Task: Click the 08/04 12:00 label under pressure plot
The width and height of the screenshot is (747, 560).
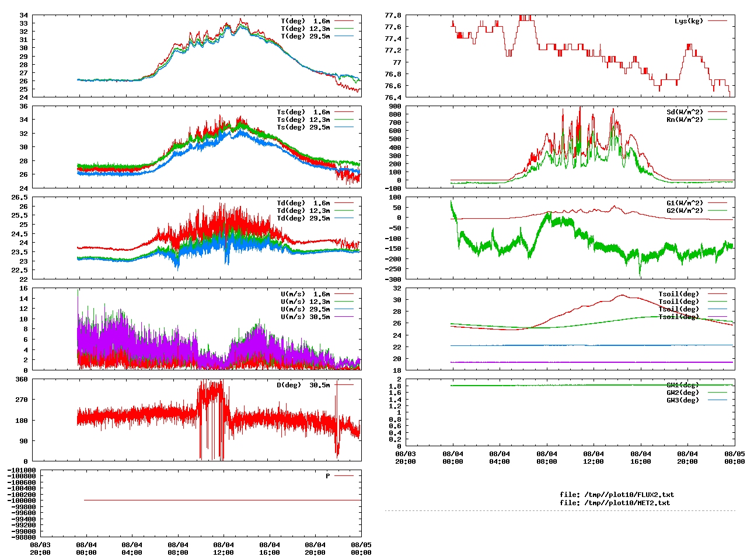Action: (224, 548)
